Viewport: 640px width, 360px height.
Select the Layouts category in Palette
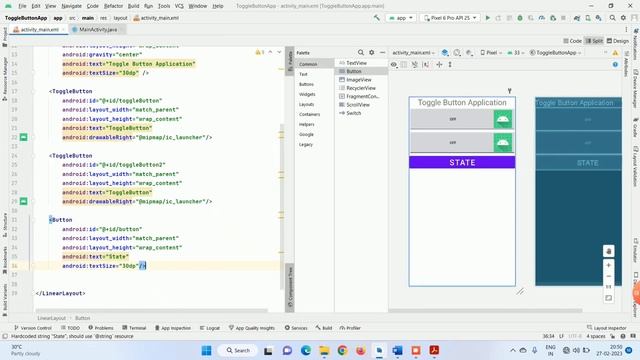pyautogui.click(x=306, y=104)
